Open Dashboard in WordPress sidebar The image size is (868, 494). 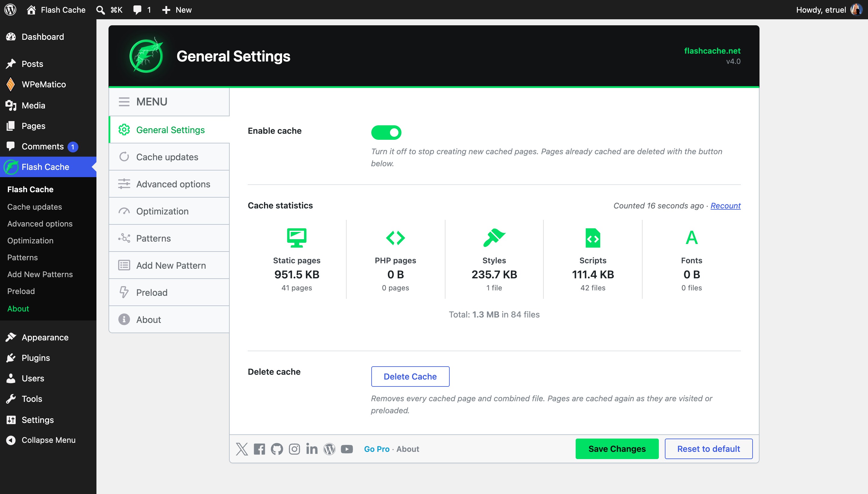point(48,37)
